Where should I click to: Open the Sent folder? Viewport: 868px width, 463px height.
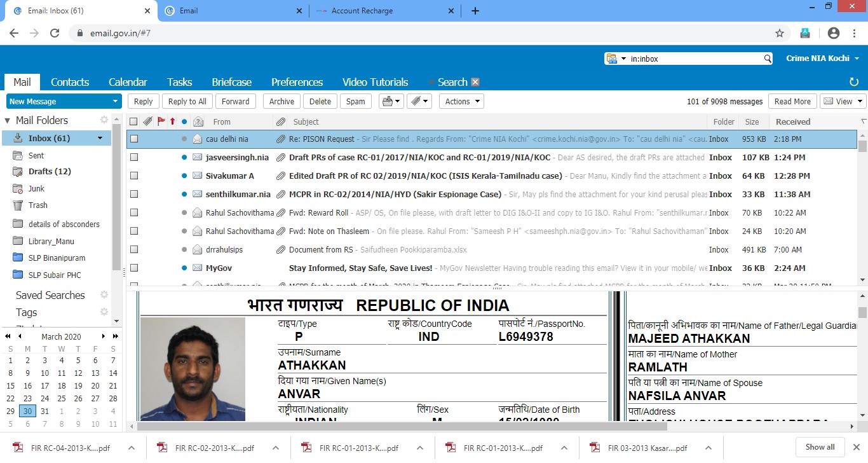(36, 155)
